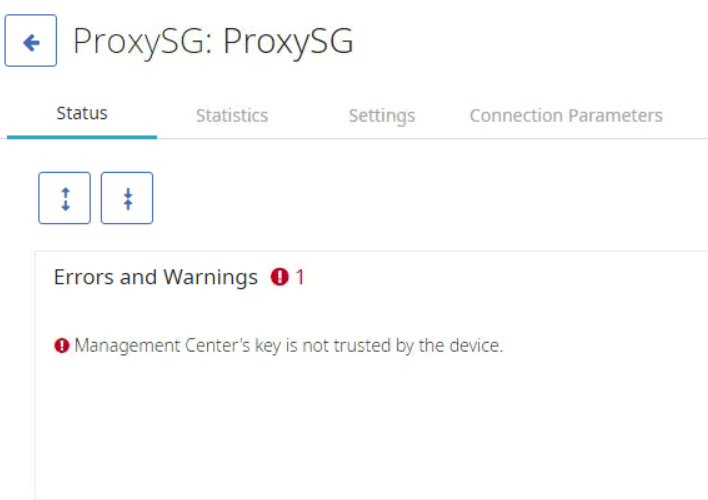Switch to the Status tab
Viewport: 708px width, 500px height.
[82, 114]
